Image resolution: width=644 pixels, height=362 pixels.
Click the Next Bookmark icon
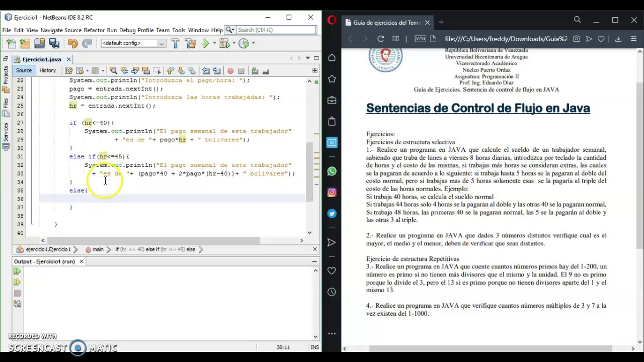coord(181,70)
